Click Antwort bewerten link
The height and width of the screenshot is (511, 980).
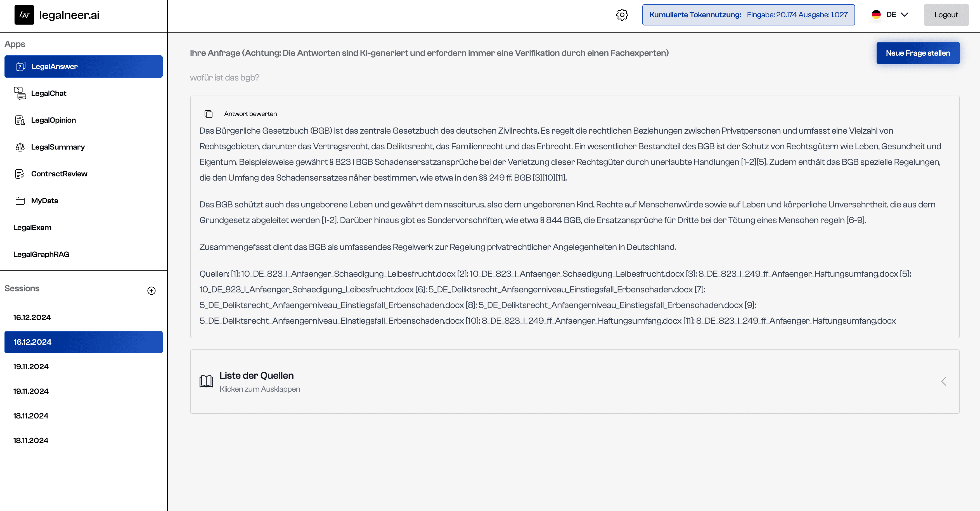[250, 114]
